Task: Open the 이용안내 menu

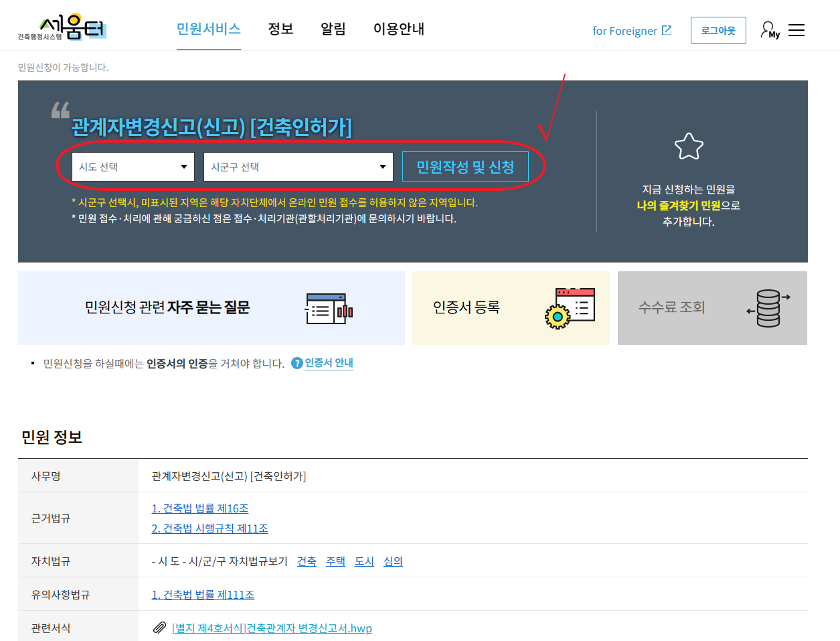Action: tap(399, 29)
